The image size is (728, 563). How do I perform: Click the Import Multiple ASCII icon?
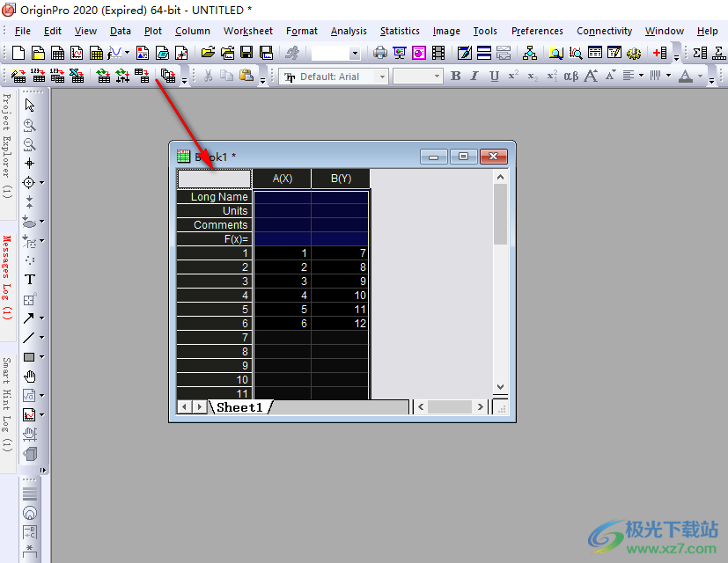[57, 76]
